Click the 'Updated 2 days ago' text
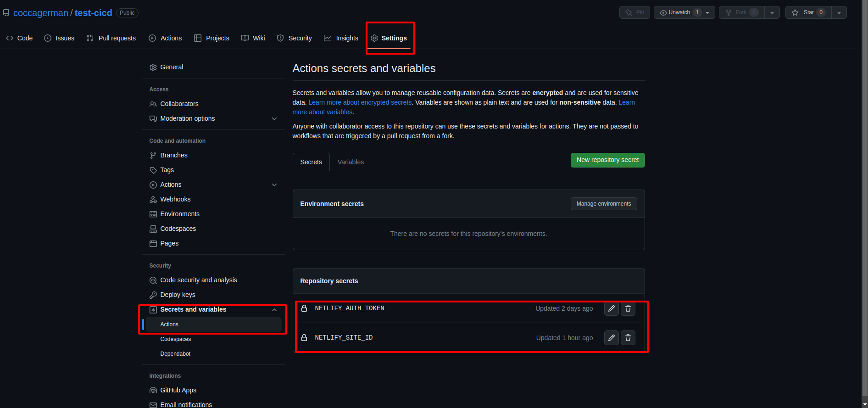Viewport: 868px width, 408px height. [564, 308]
